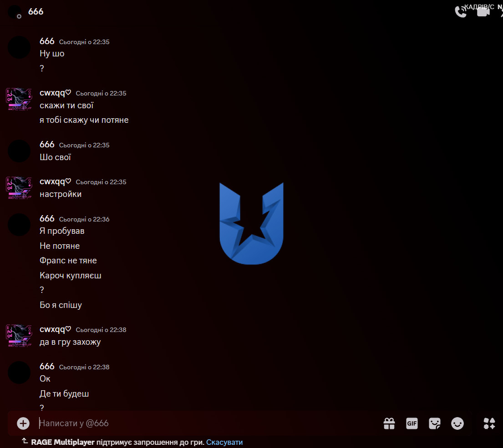503x448 pixels.
Task: Click cwxqq avatar beside да в гру захожу
Action: pyautogui.click(x=19, y=336)
